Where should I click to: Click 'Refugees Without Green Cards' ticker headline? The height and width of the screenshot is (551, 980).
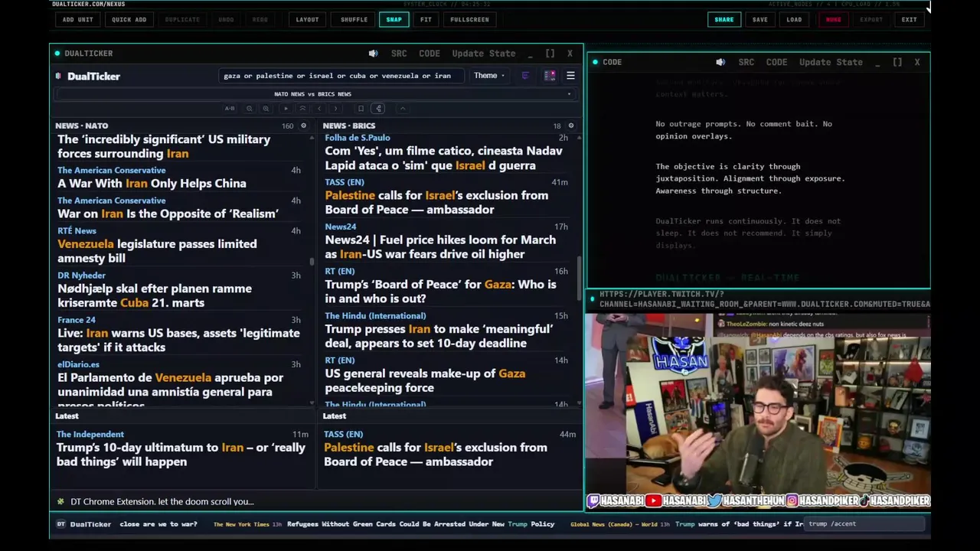point(420,524)
